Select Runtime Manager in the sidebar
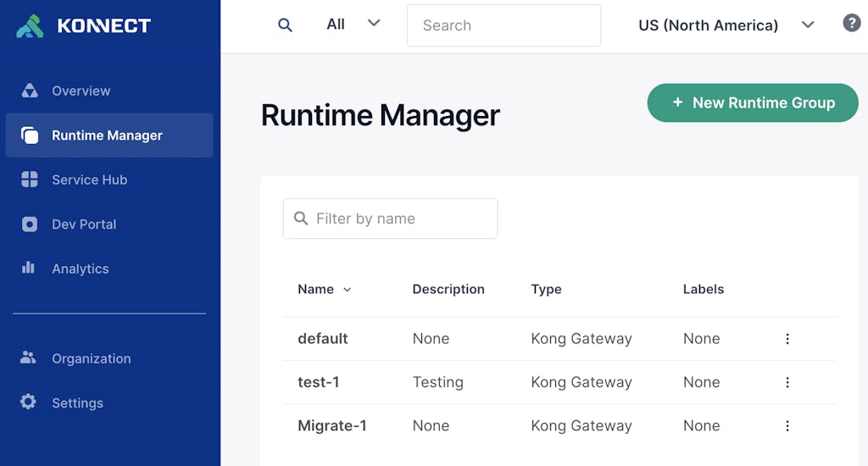Image resolution: width=868 pixels, height=466 pixels. [108, 136]
